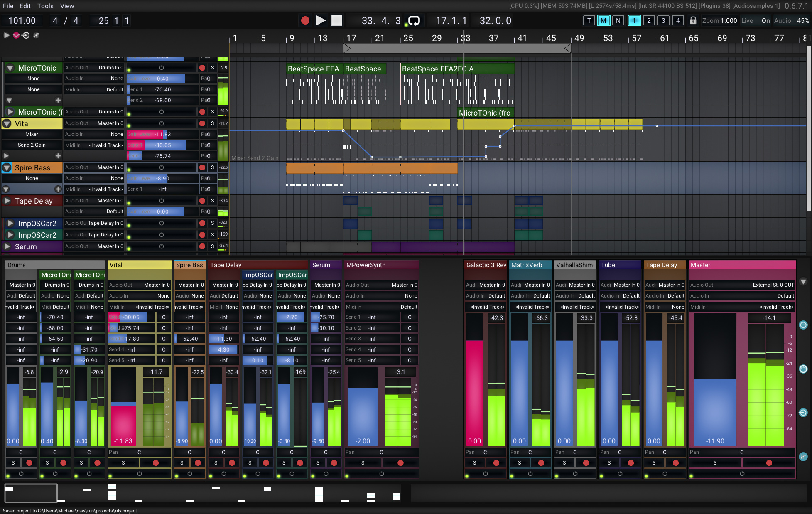Collapse the MicroTOnic track

coord(10,68)
